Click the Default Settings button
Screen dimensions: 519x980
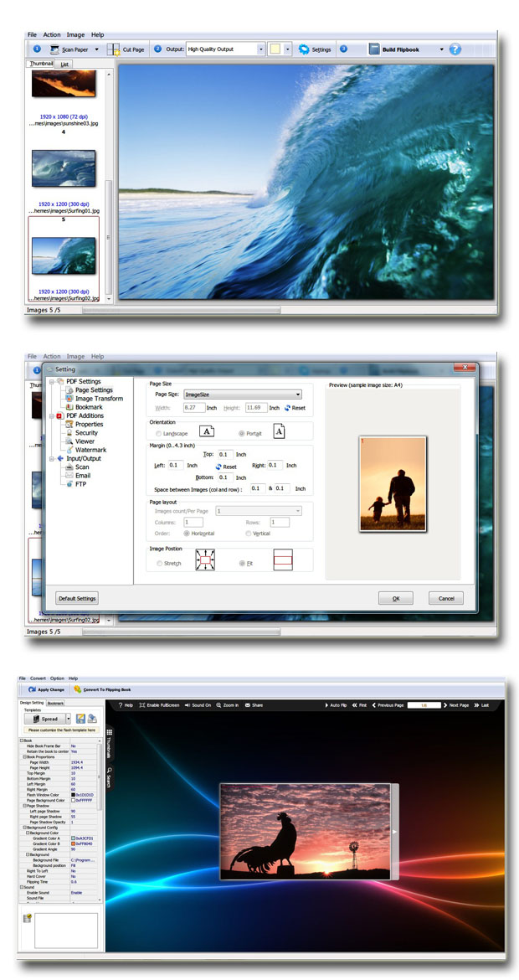tap(77, 598)
